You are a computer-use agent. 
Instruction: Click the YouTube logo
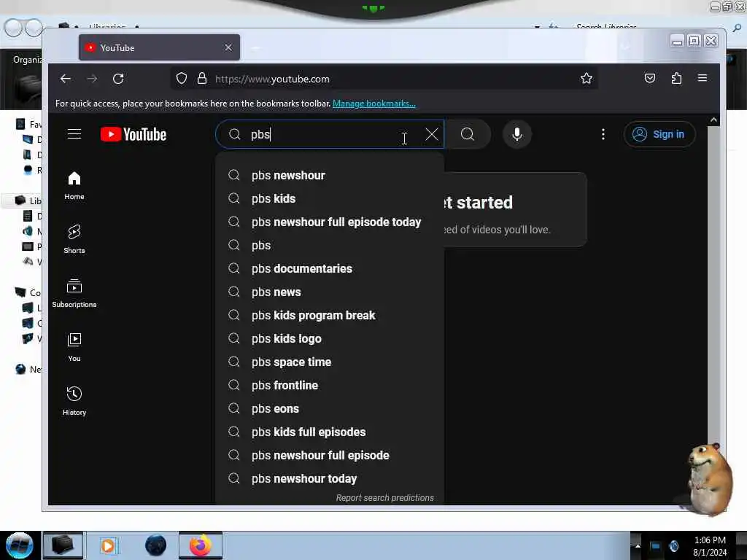tap(133, 135)
